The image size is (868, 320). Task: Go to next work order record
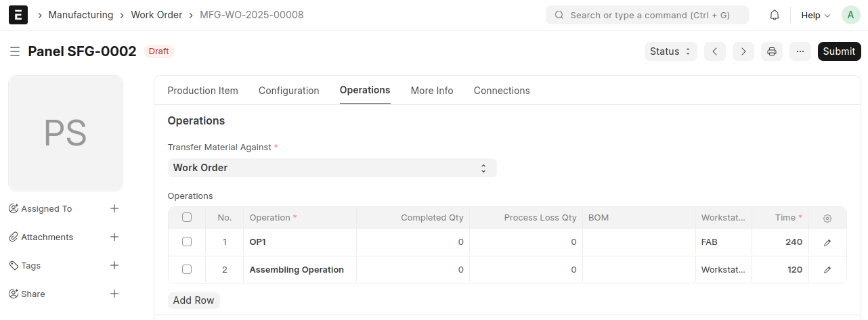pos(743,51)
